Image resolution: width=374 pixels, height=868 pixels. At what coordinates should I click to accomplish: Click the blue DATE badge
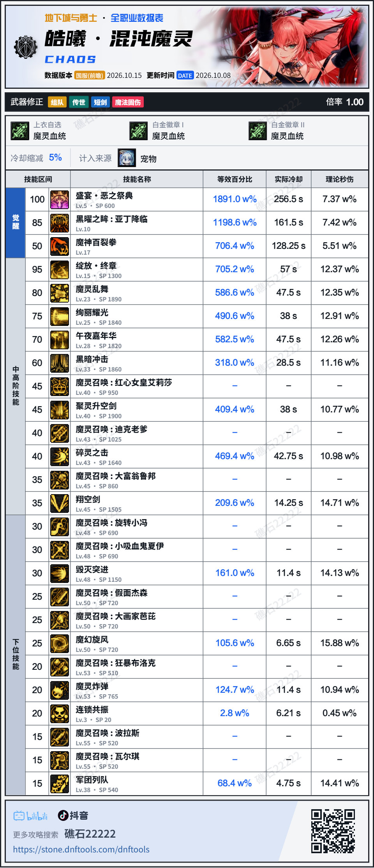click(185, 76)
